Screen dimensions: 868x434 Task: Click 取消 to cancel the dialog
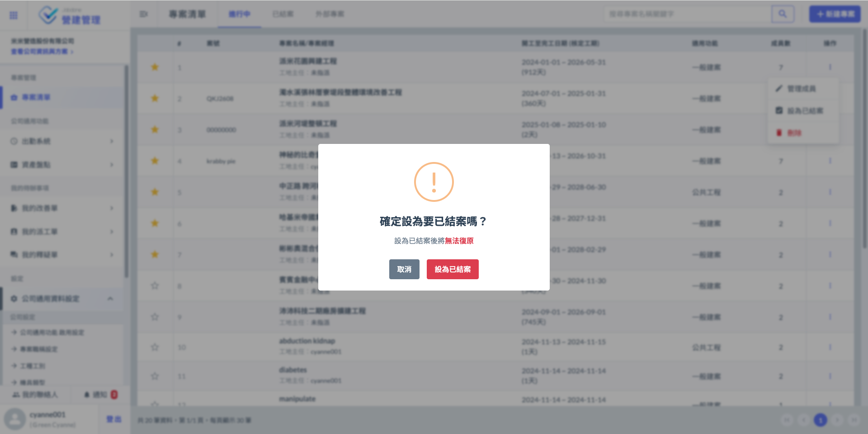click(x=404, y=269)
